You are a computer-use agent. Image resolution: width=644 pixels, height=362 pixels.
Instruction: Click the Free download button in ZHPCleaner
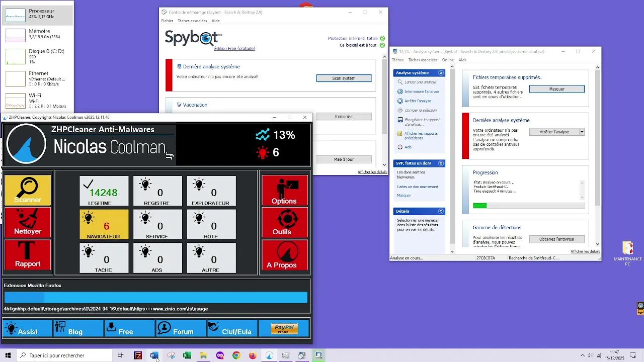tap(130, 328)
